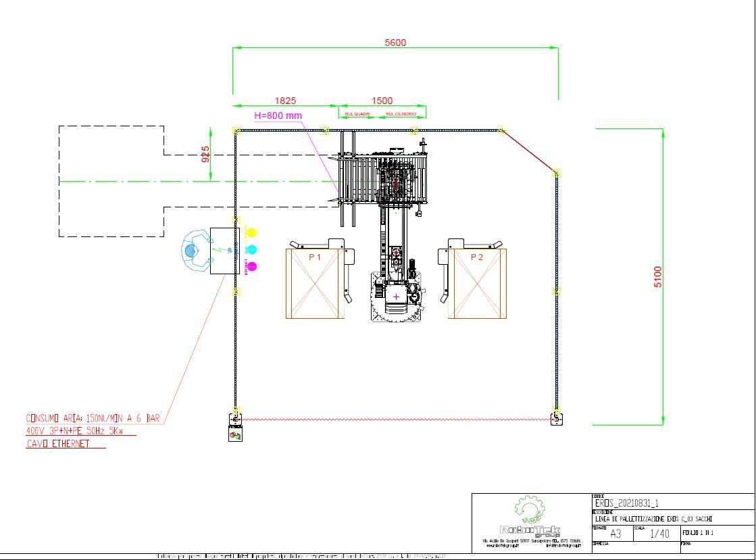
Task: Click the CONSUMO ARIA air consumption note
Action: click(x=93, y=418)
